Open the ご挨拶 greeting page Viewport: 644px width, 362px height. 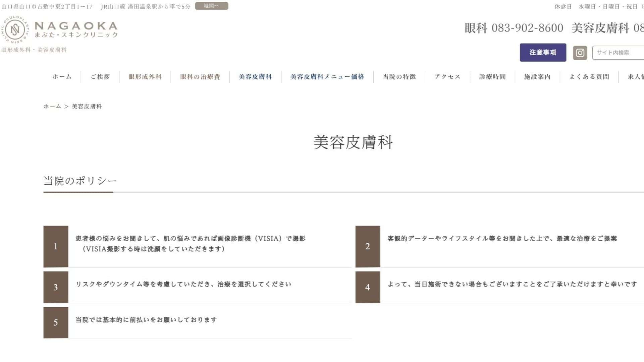(100, 77)
